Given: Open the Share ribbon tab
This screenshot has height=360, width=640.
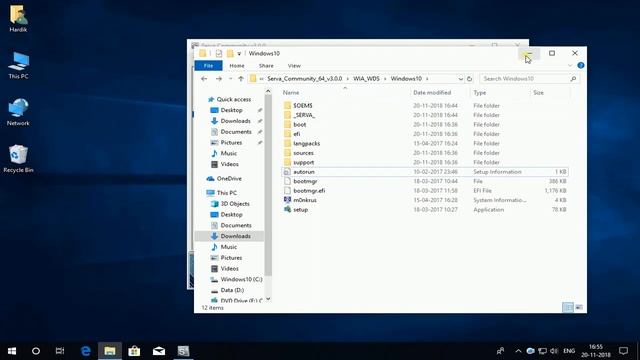Looking at the screenshot, I should point(266,65).
